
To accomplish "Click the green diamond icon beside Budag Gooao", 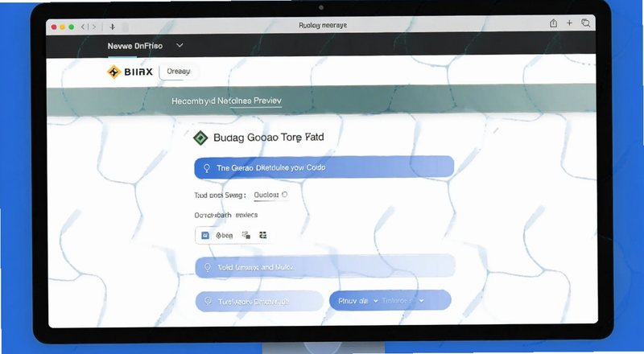I will [200, 138].
